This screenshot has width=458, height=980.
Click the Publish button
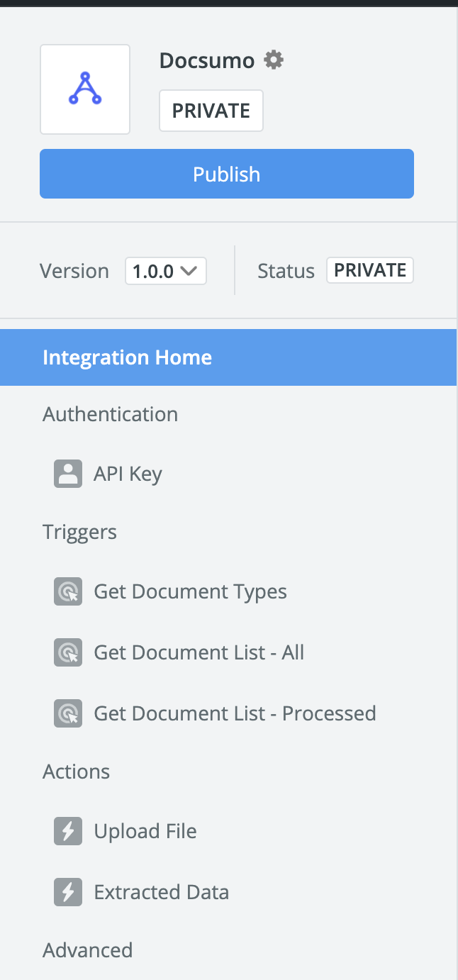coord(227,174)
